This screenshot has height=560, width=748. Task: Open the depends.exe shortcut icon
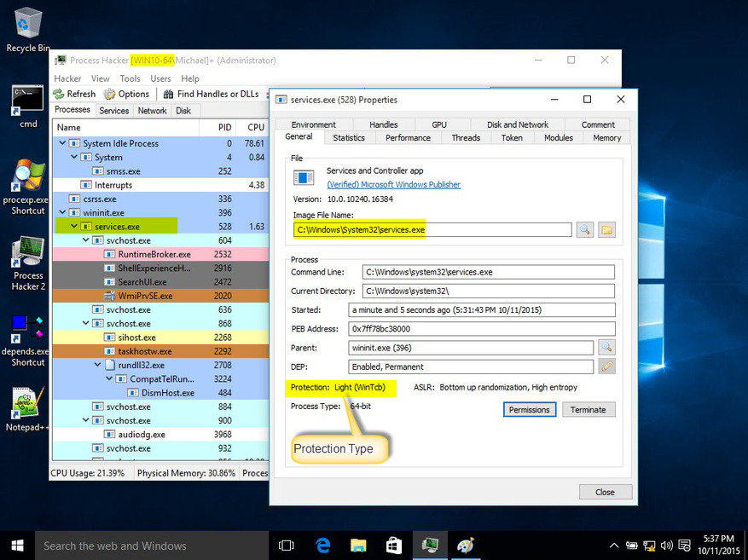click(27, 329)
